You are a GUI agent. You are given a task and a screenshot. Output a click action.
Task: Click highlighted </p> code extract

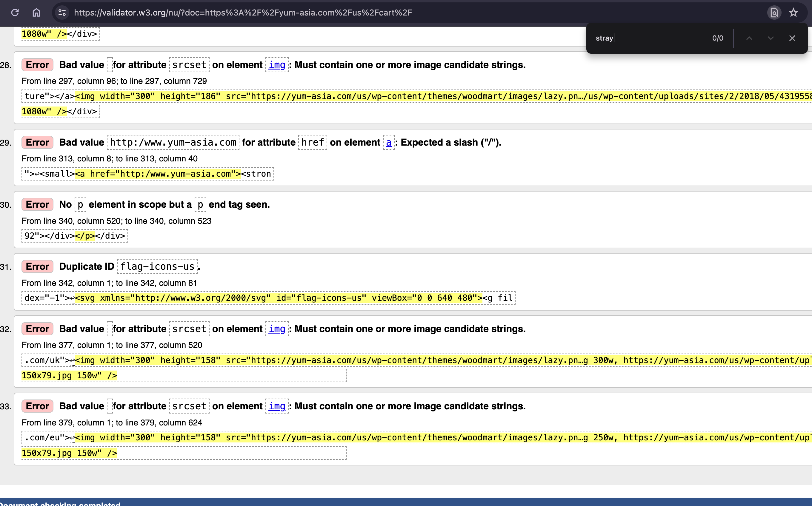(85, 236)
